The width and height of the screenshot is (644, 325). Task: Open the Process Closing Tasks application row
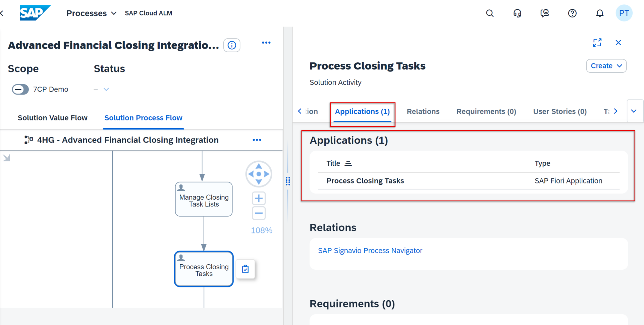(365, 181)
